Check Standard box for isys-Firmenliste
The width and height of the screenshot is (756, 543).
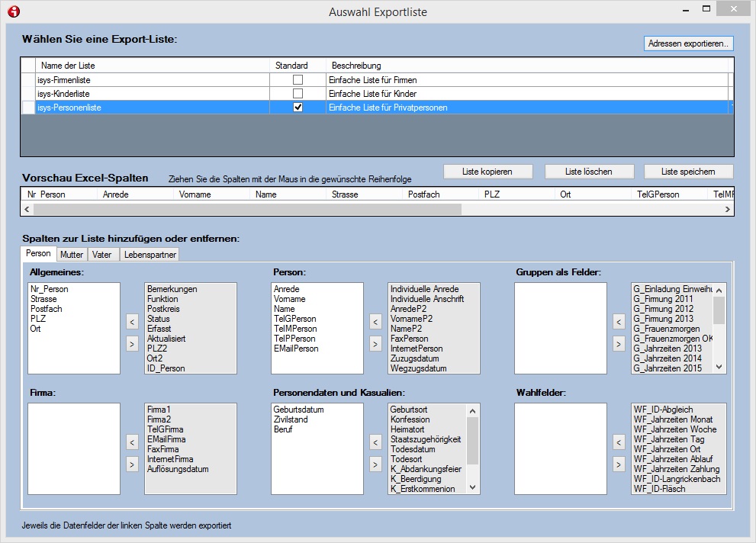pos(298,79)
